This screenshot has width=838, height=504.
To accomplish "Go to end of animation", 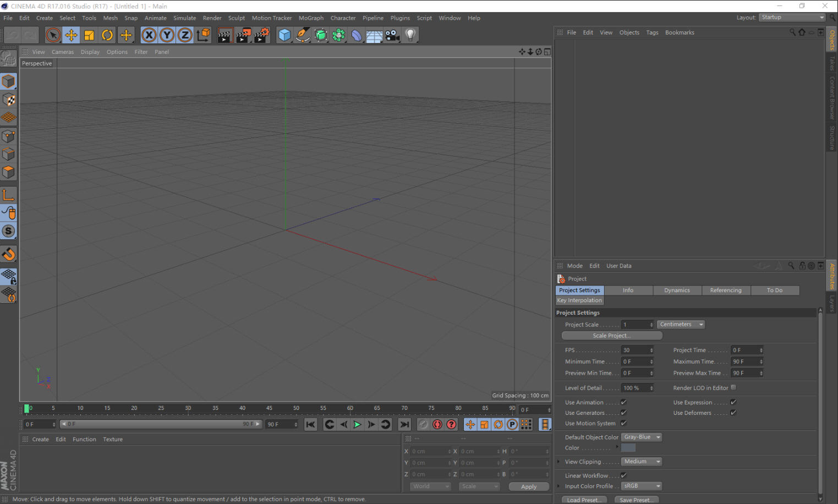I will click(x=404, y=424).
